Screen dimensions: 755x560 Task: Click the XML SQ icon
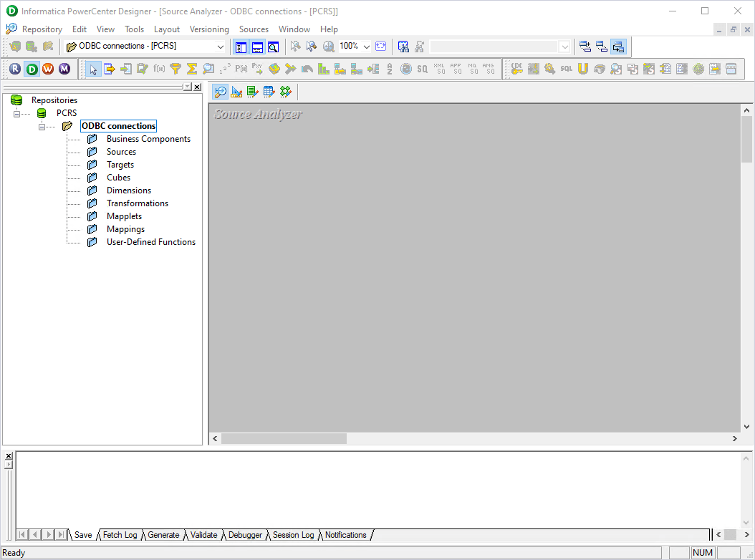pyautogui.click(x=439, y=69)
